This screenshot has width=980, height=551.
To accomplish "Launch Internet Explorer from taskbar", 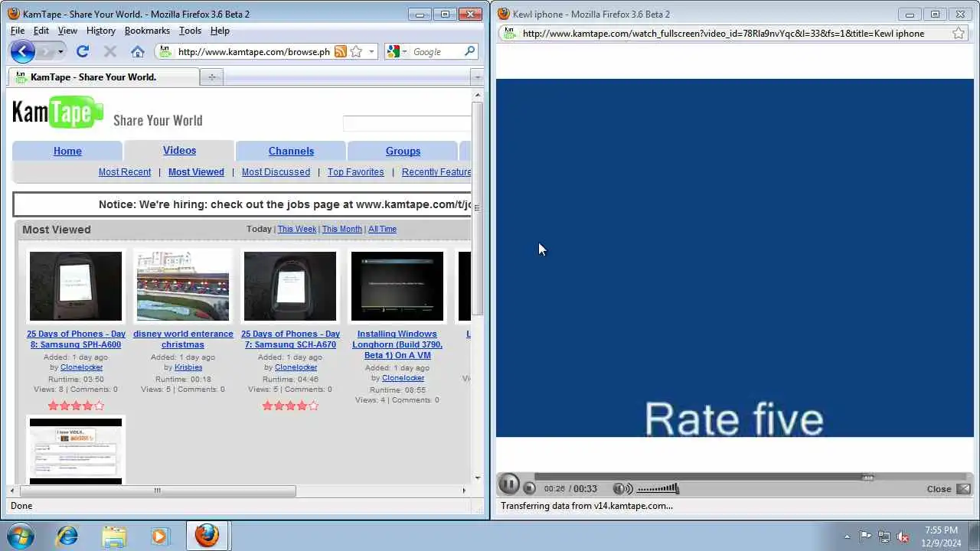I will pyautogui.click(x=67, y=536).
